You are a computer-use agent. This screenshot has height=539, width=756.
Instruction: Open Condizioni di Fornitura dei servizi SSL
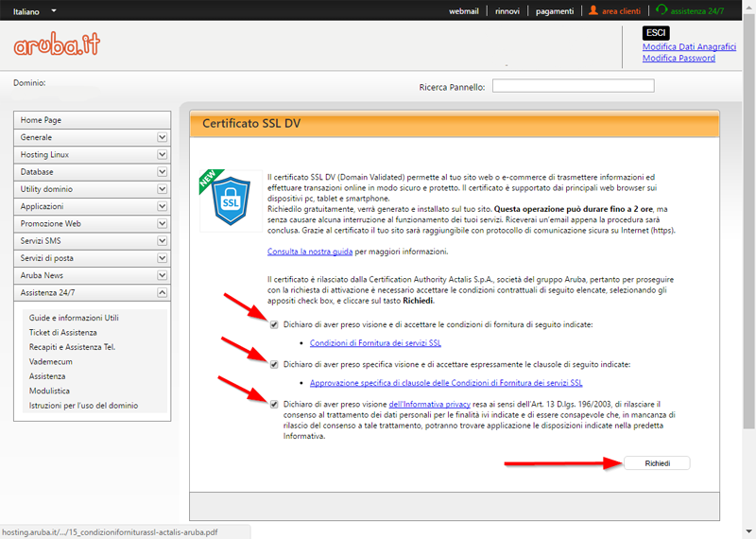[375, 343]
